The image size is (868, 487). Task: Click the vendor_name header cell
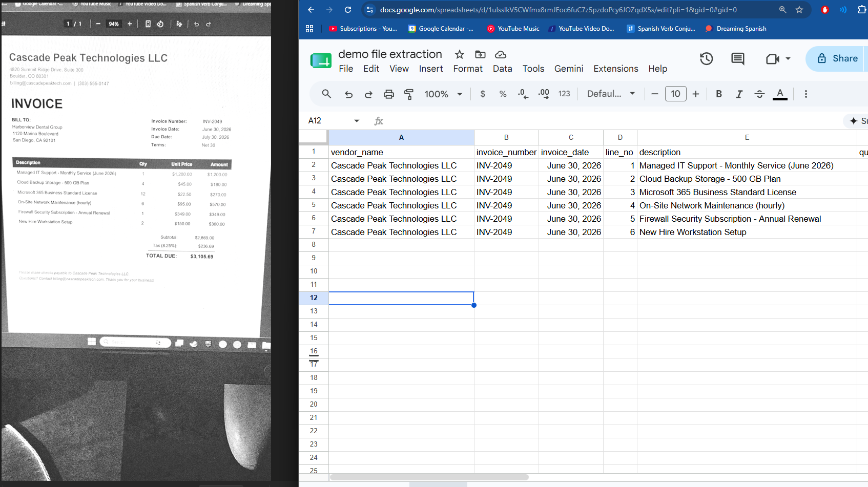pyautogui.click(x=401, y=152)
